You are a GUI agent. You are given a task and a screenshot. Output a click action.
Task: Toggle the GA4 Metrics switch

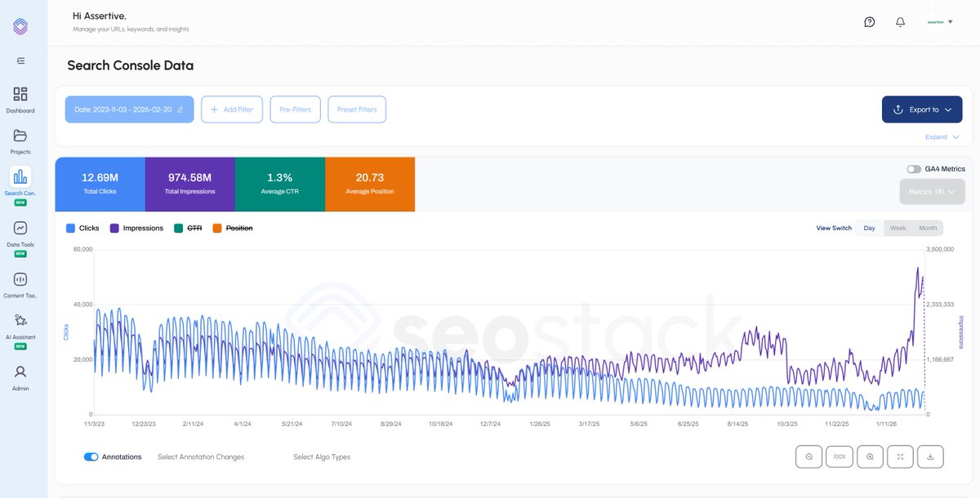[x=914, y=169]
